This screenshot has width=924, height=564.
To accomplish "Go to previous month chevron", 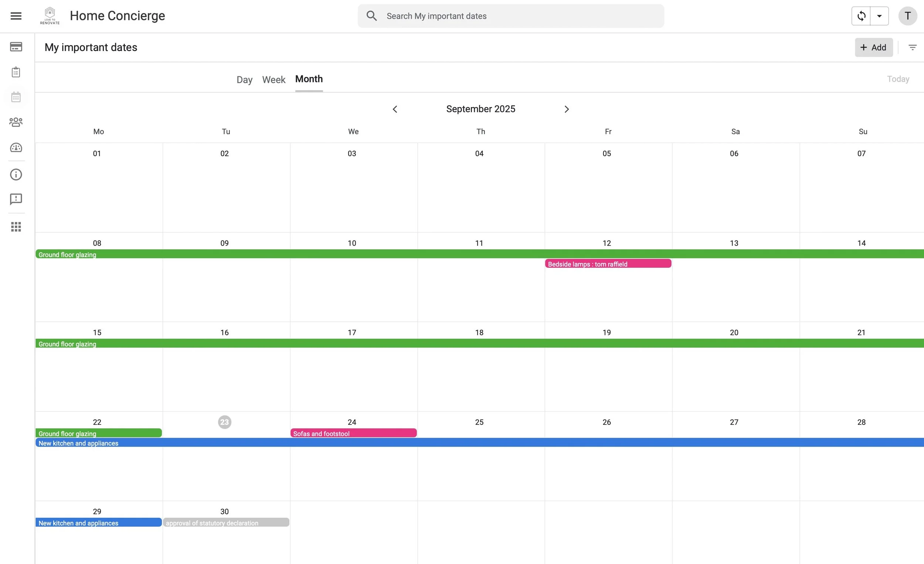I will coord(394,109).
